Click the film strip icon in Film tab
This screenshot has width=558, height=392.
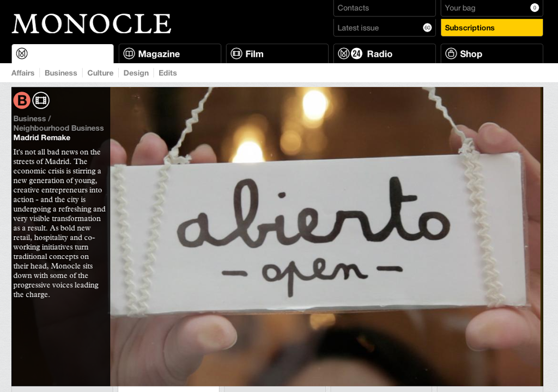pyautogui.click(x=236, y=54)
